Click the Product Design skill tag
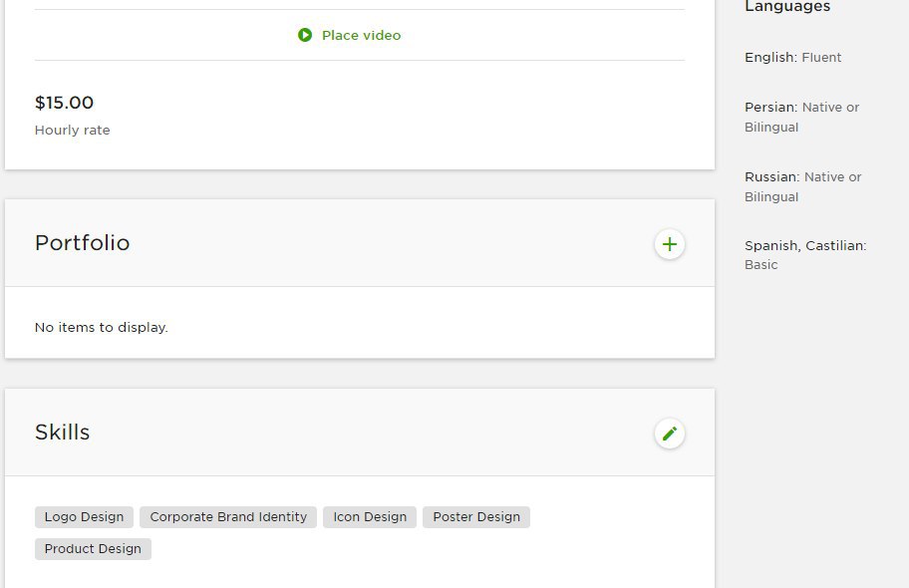This screenshot has width=909, height=588. 93,549
